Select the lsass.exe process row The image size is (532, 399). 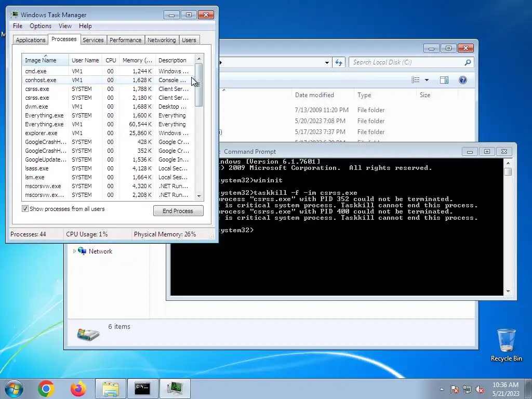coord(108,168)
